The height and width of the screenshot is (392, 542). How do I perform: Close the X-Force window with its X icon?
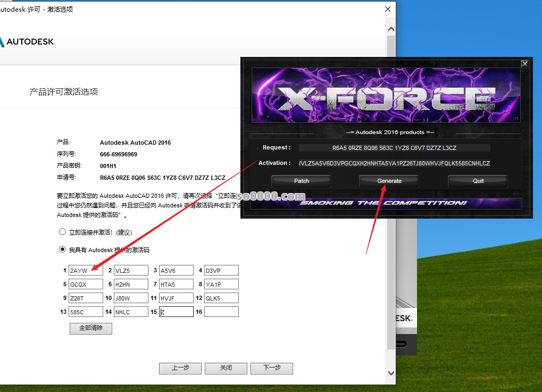pos(524,64)
